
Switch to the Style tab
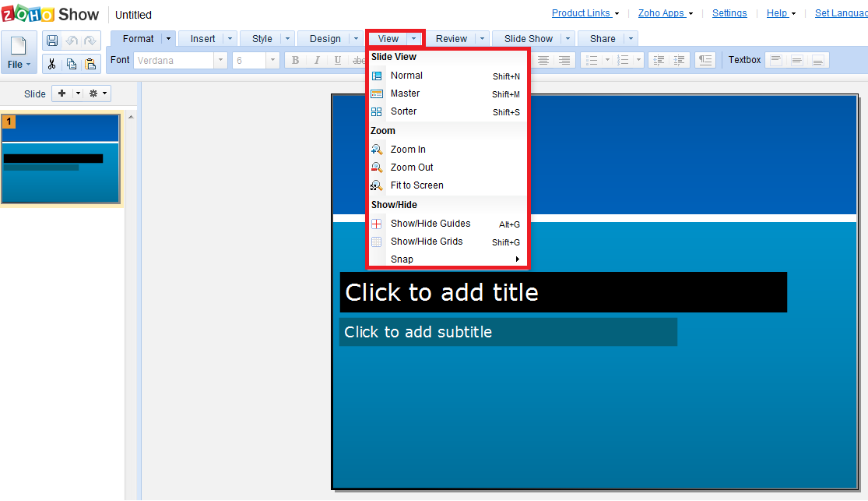tap(262, 38)
